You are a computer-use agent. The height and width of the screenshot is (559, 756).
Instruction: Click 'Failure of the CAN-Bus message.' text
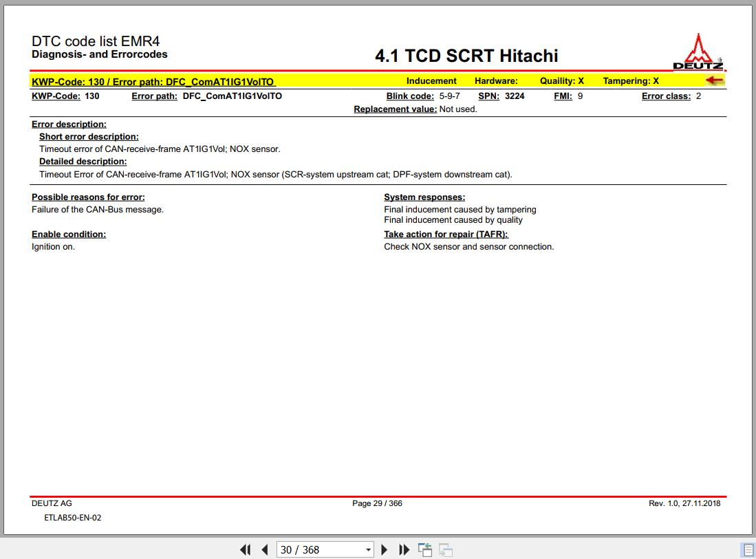98,210
